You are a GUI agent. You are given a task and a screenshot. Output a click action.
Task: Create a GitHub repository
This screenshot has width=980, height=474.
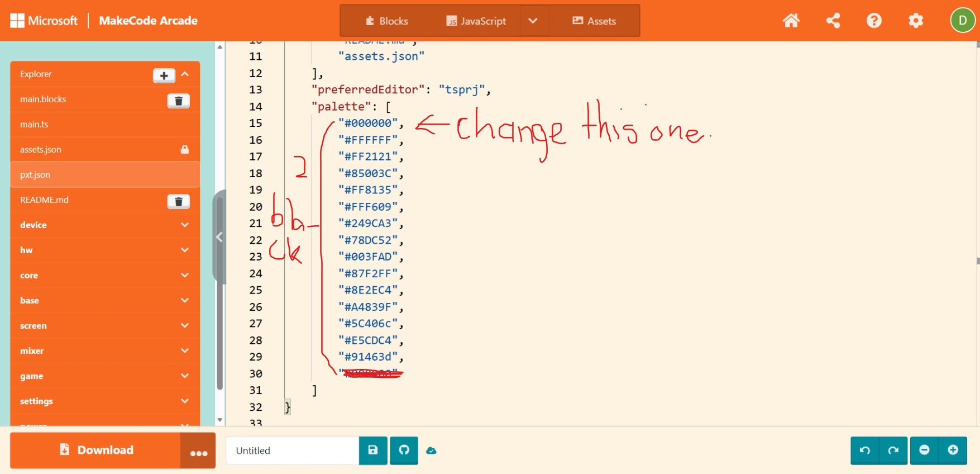pos(404,451)
